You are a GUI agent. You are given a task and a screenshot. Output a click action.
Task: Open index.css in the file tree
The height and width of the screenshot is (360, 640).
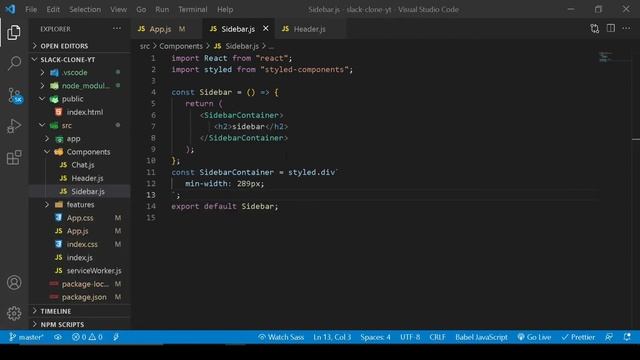click(x=80, y=244)
